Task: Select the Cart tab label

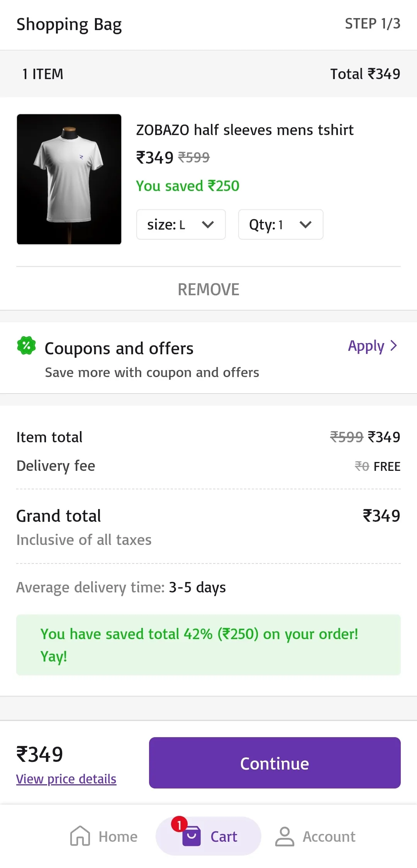Action: [224, 837]
